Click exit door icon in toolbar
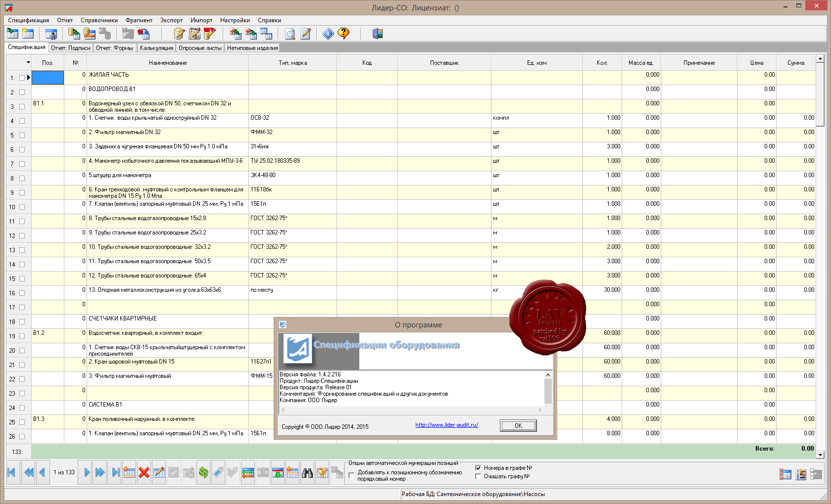Image resolution: width=831 pixels, height=504 pixels. [x=378, y=34]
